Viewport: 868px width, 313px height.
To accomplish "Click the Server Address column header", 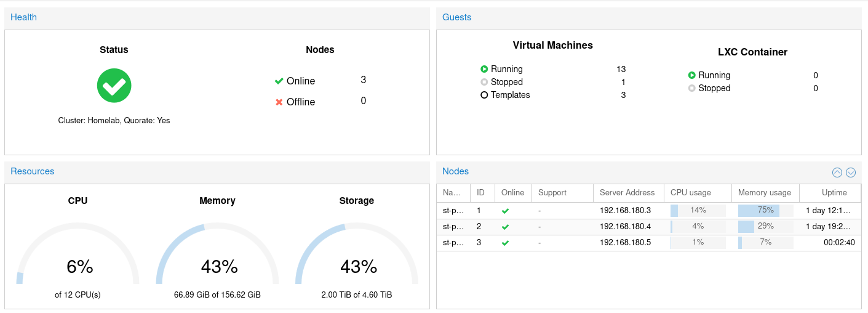I will coord(627,193).
